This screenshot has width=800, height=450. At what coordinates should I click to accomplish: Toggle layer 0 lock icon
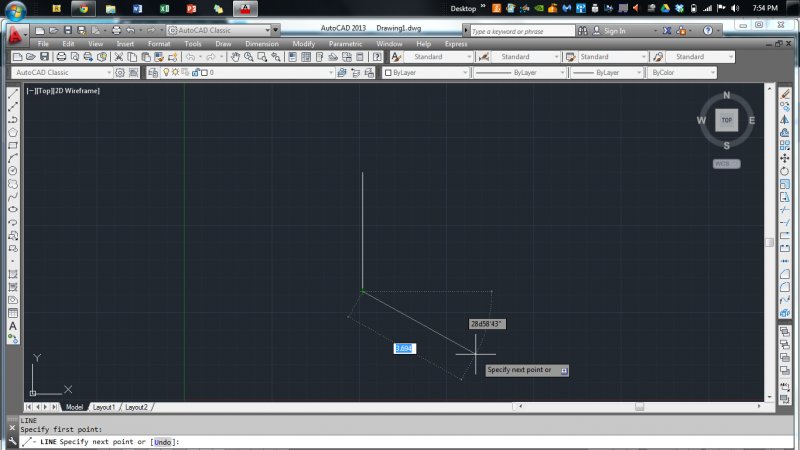point(195,72)
